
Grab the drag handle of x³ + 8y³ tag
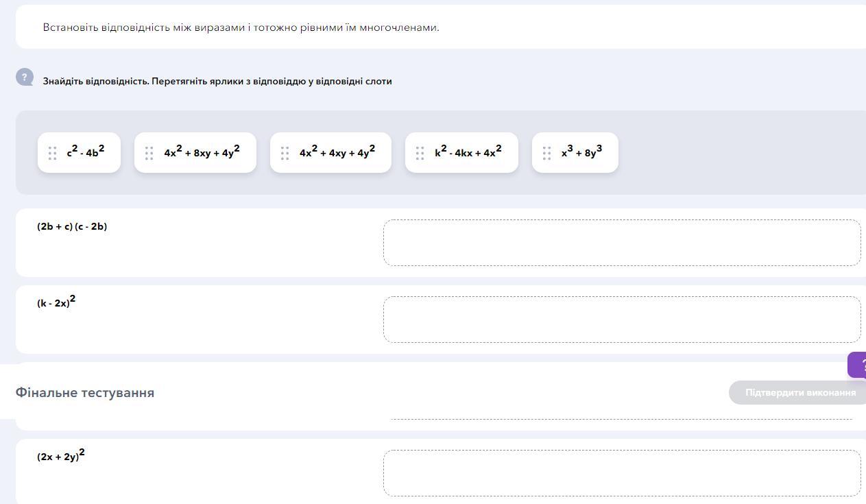click(x=546, y=153)
